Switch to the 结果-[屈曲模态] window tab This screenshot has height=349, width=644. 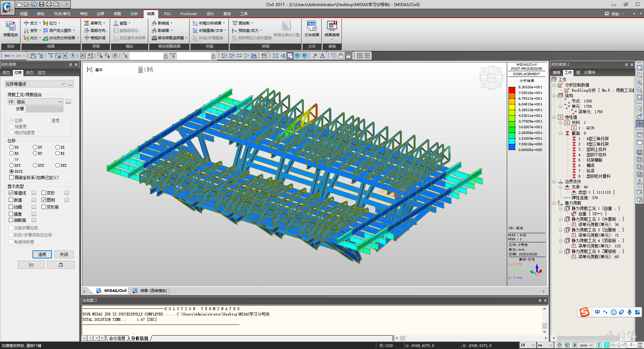tap(150, 291)
